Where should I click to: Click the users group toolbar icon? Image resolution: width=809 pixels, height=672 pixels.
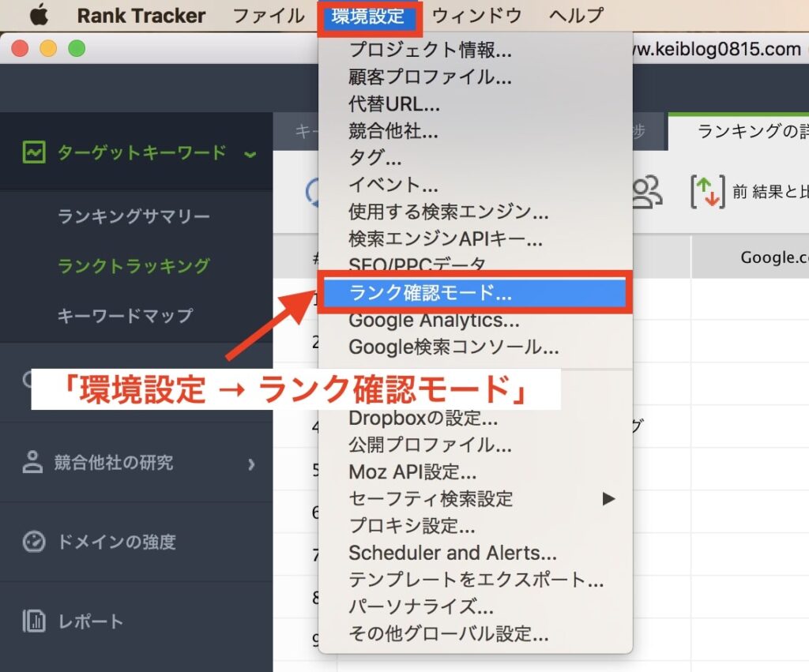pos(647,193)
